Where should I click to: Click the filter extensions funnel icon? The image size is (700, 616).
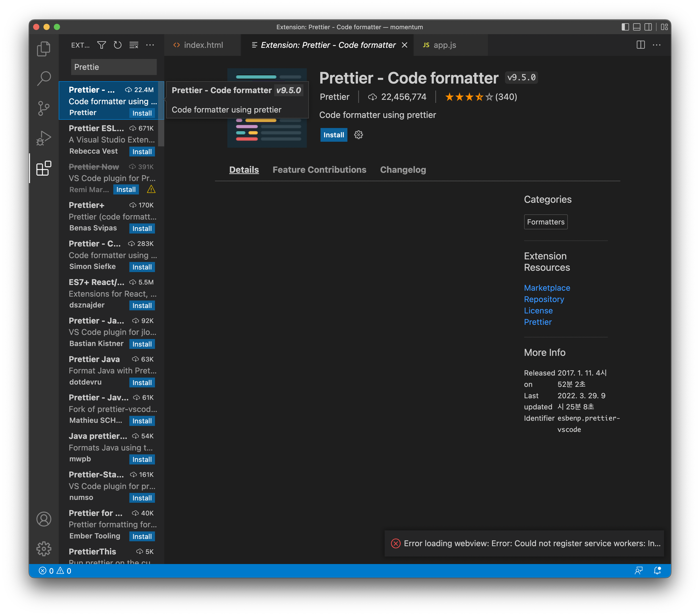tap(101, 45)
